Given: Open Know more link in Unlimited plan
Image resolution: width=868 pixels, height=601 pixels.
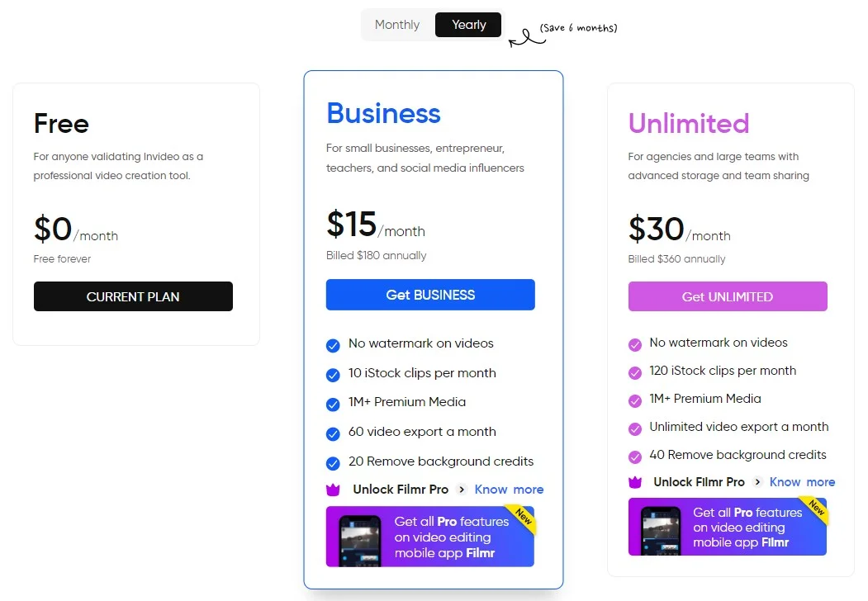Looking at the screenshot, I should point(802,482).
